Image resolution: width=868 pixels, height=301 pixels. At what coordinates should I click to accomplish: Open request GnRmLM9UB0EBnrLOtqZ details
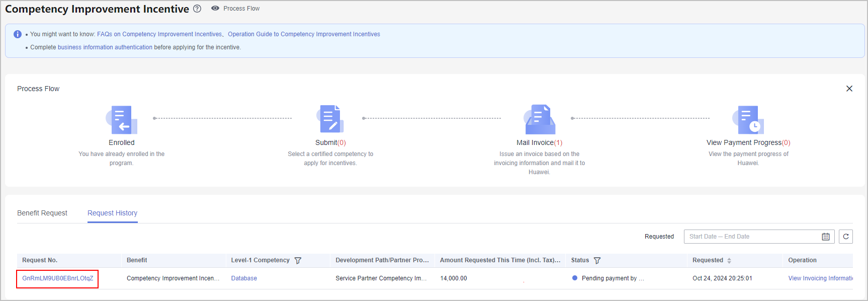[x=57, y=278]
